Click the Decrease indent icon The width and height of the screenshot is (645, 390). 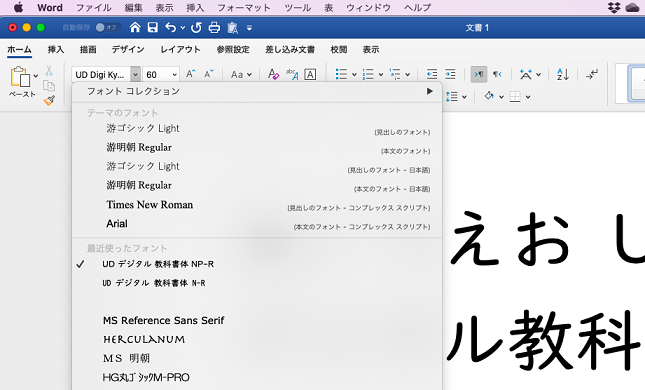(x=432, y=74)
